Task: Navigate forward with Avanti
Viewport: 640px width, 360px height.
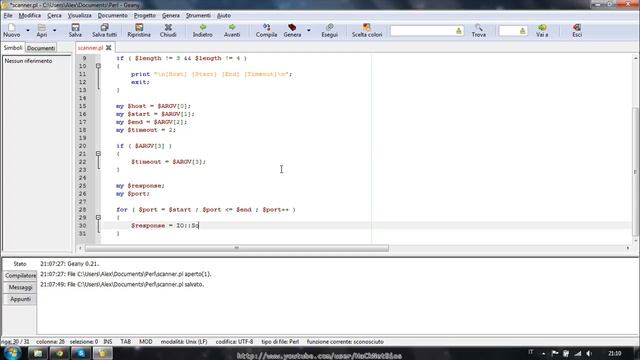Action: [232, 31]
